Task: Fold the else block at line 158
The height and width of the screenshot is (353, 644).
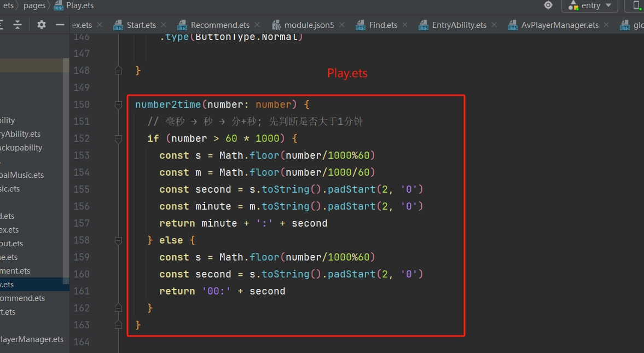Action: pyautogui.click(x=118, y=240)
